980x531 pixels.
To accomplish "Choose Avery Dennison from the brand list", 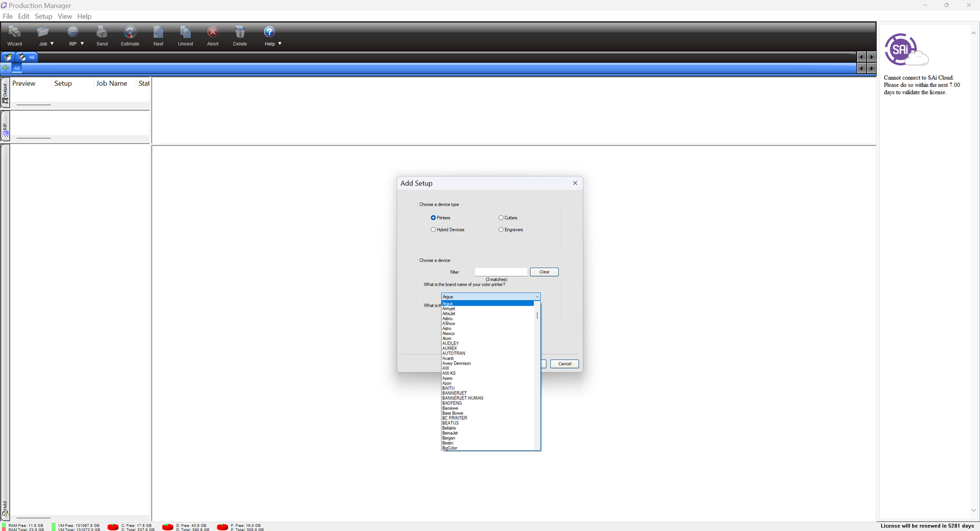I will (x=488, y=363).
